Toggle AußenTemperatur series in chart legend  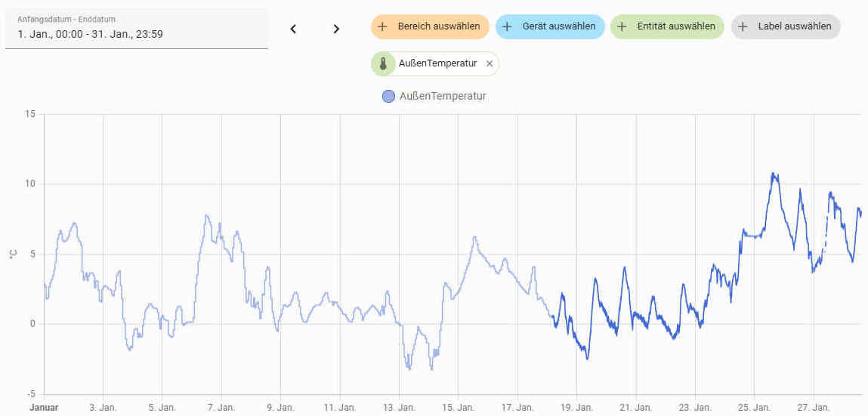434,96
